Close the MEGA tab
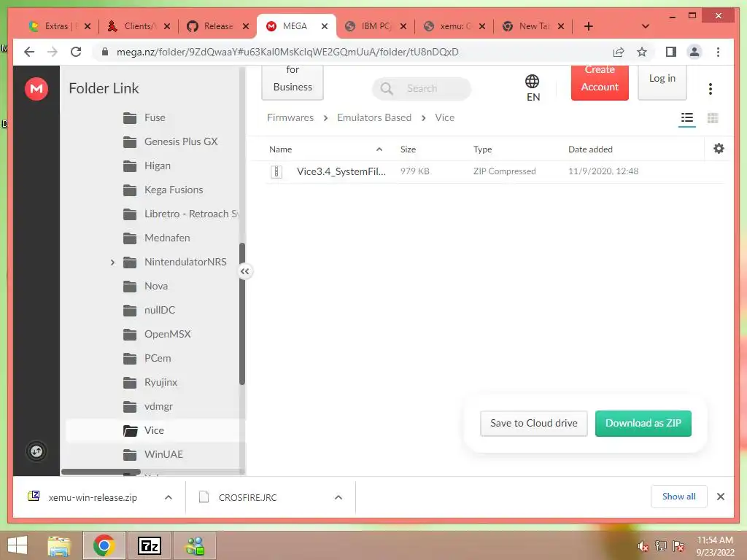 [x=325, y=26]
